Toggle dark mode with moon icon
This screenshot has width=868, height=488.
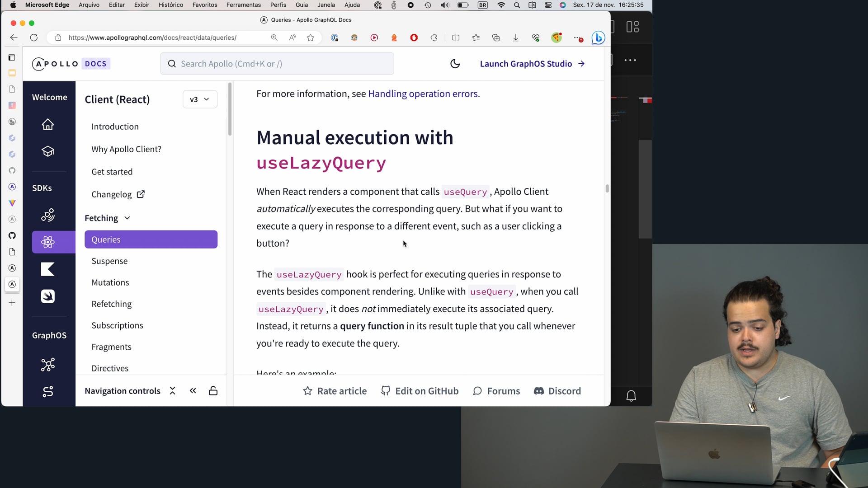pyautogui.click(x=455, y=64)
